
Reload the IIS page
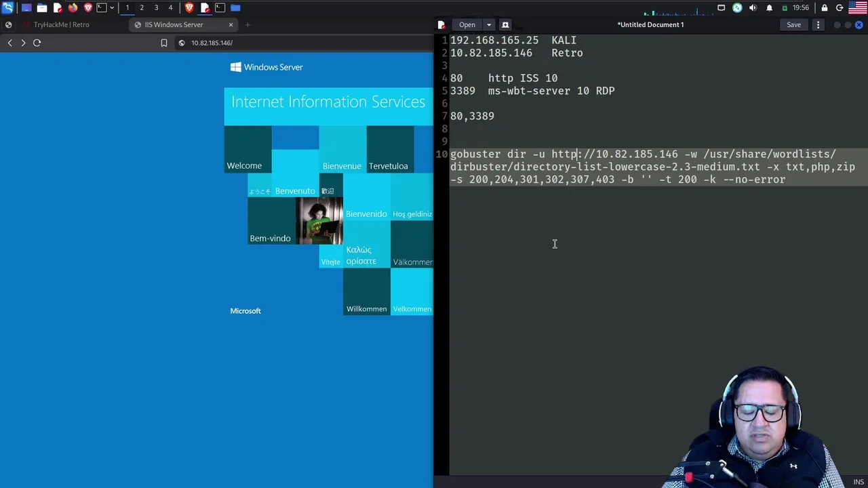coord(37,43)
